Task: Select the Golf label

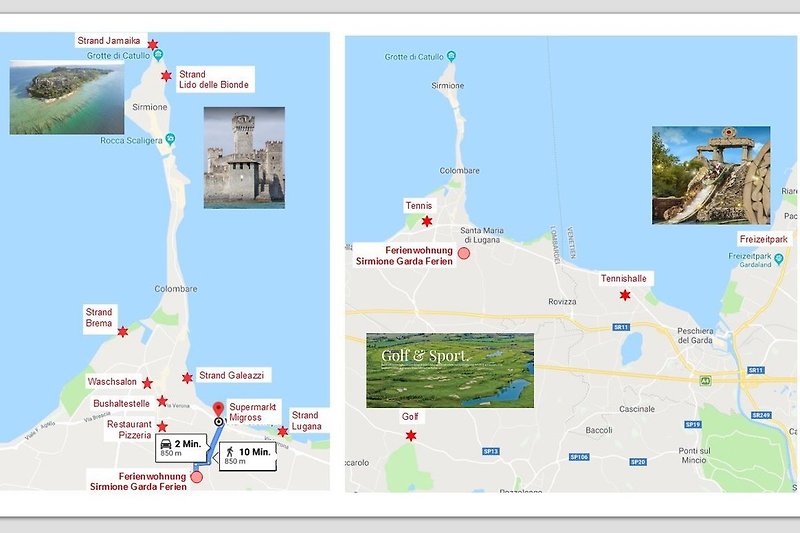Action: 410,417
